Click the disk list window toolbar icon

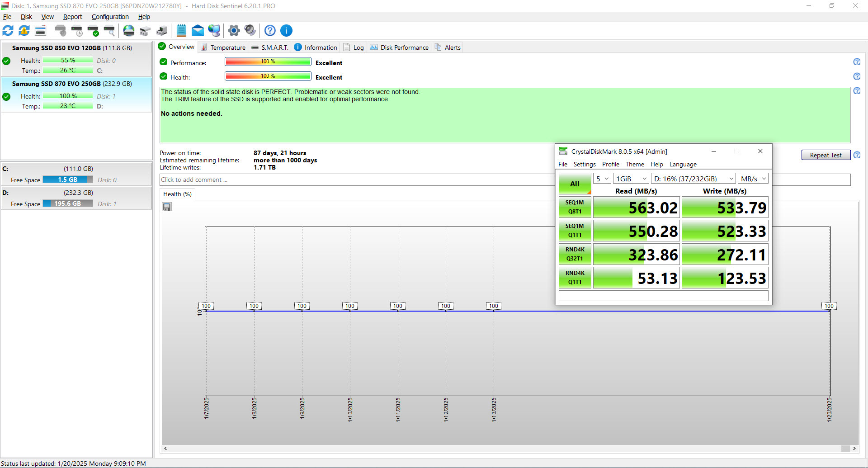(40, 31)
